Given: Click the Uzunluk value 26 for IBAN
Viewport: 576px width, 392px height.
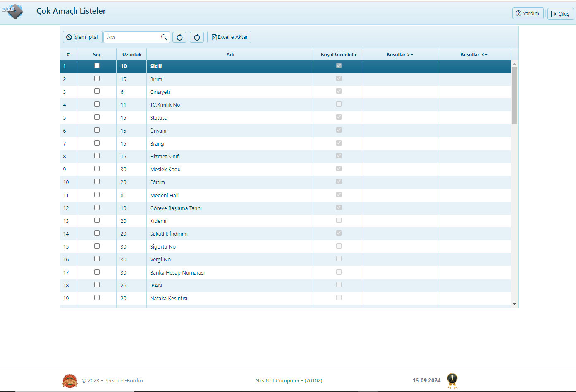Looking at the screenshot, I should tap(124, 285).
